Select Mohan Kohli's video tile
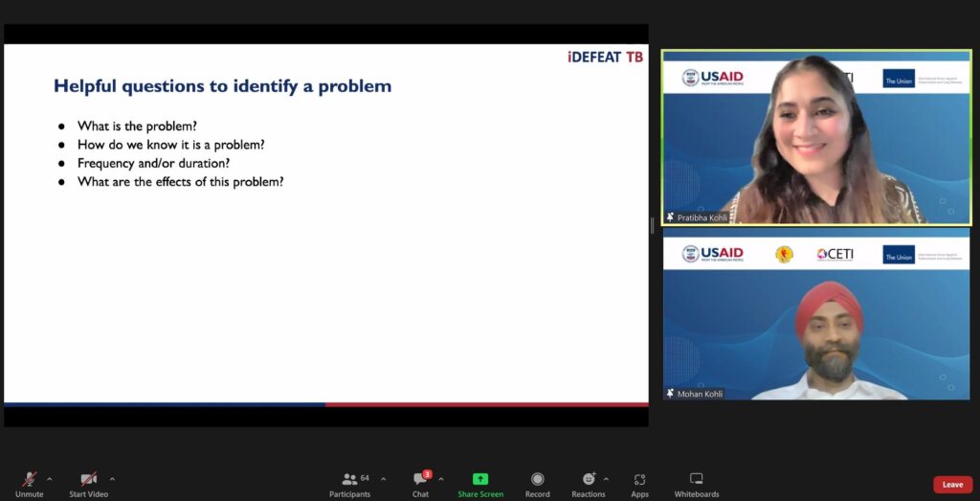980x501 pixels. pos(816,316)
